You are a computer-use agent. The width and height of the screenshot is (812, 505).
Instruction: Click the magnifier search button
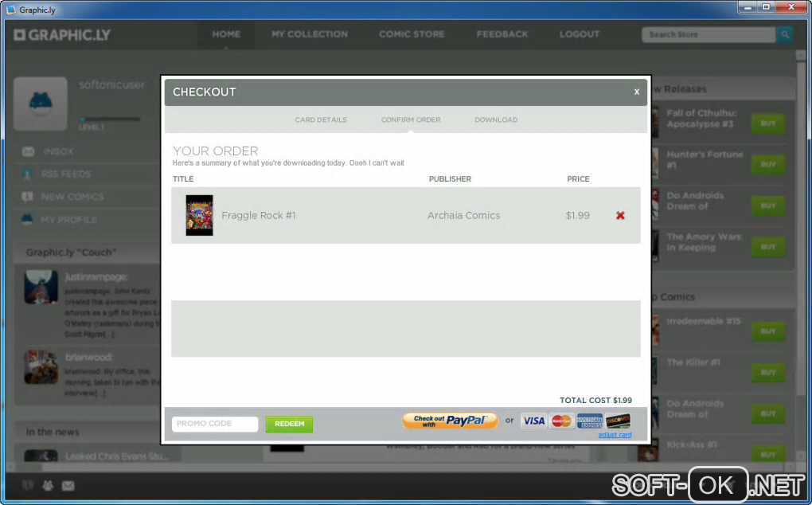pyautogui.click(x=785, y=35)
